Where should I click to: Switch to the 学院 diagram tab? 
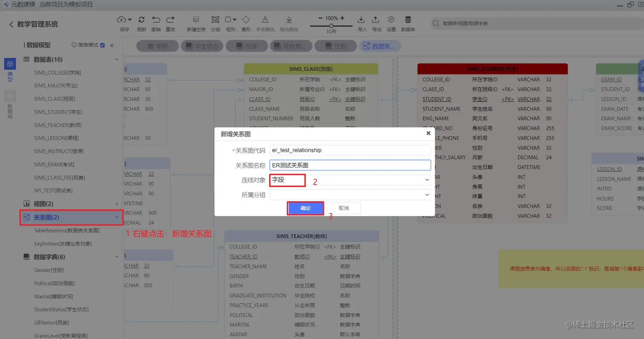click(x=157, y=46)
